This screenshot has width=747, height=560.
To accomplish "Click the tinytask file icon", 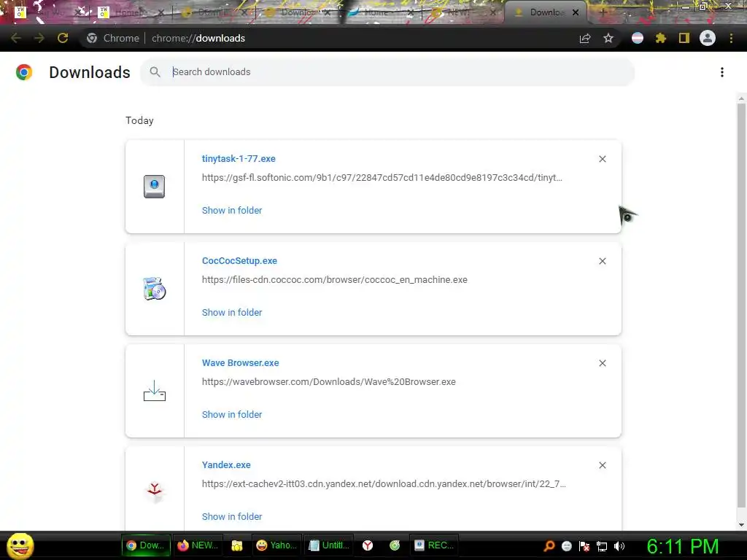I will point(155,187).
